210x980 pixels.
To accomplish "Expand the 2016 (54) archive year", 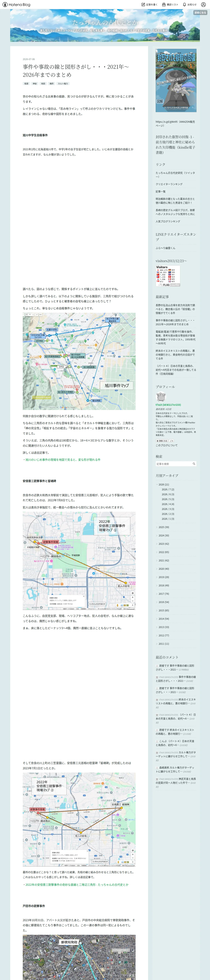I will click(x=157, y=602).
